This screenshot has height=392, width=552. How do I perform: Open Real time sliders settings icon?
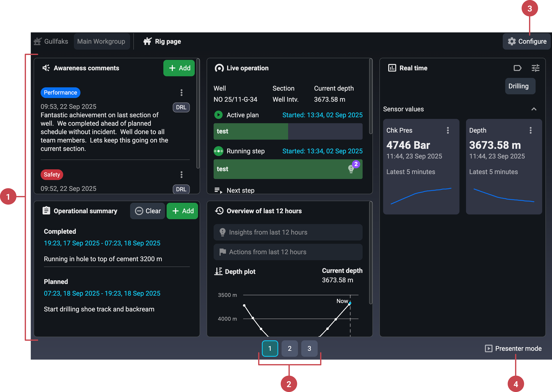pos(535,68)
